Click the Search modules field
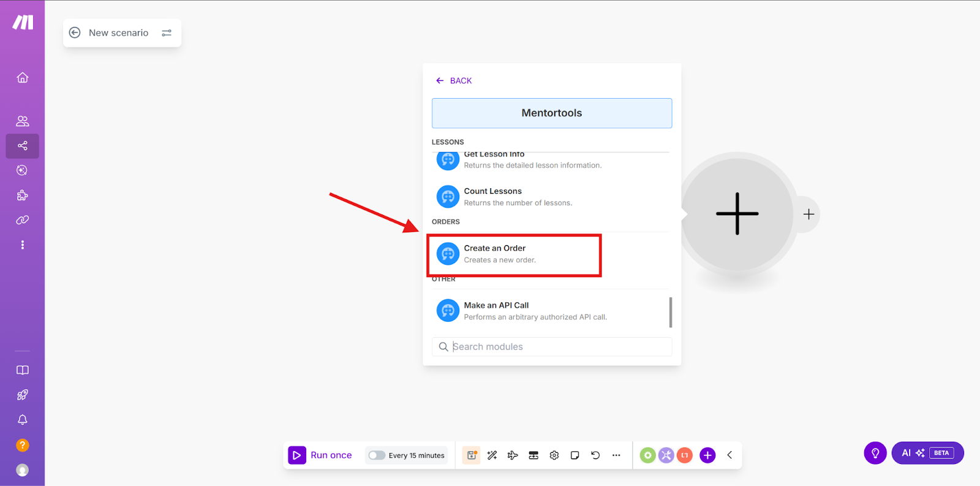Image resolution: width=980 pixels, height=486 pixels. (x=552, y=347)
